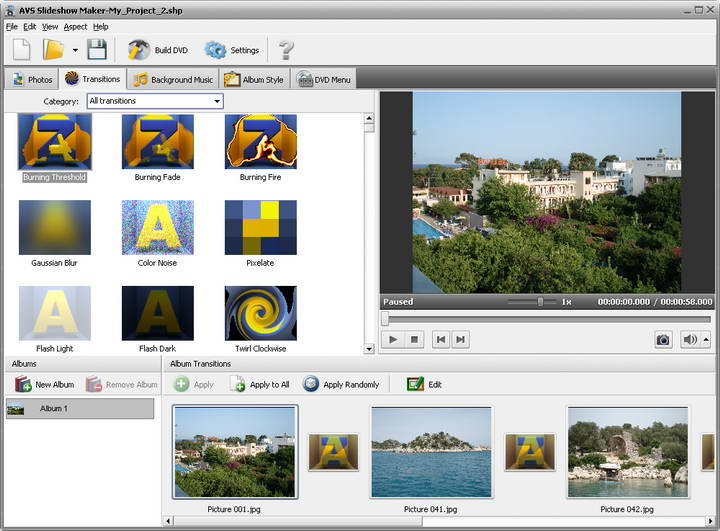Click the preview video image

[x=546, y=192]
